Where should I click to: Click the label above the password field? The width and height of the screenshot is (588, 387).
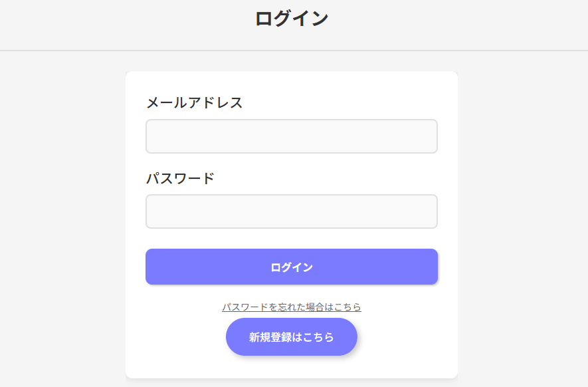click(180, 178)
